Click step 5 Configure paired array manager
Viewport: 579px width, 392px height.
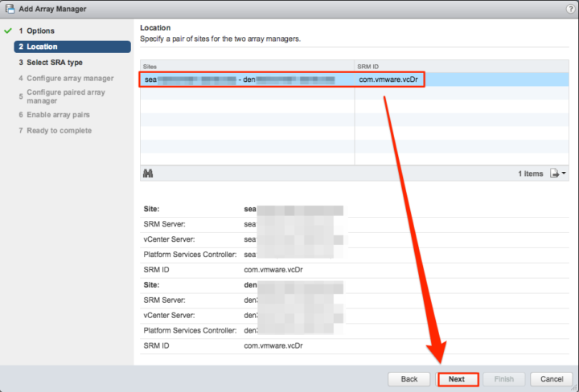[64, 96]
